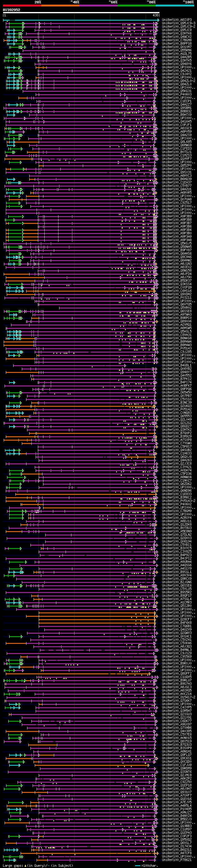Click the cyan alignment bar of UniRef100_A8IXP3
The width and height of the screenshot is (197, 868).
click(x=81, y=20)
